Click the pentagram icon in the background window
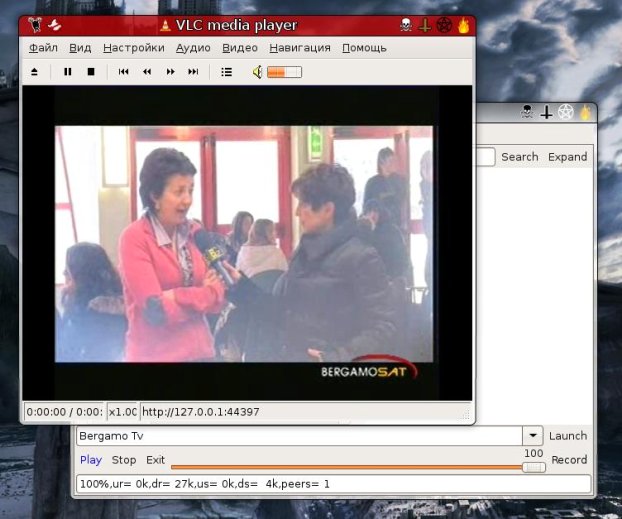 coord(566,112)
